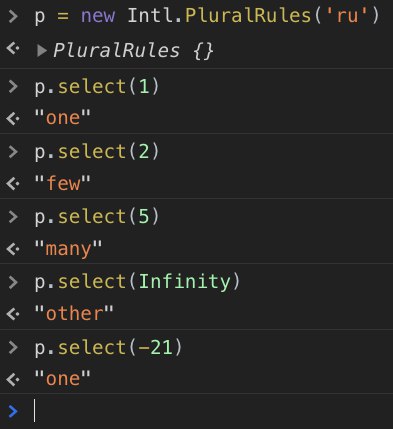Select the PluralRules {} result text
393x429 pixels.
(133, 51)
